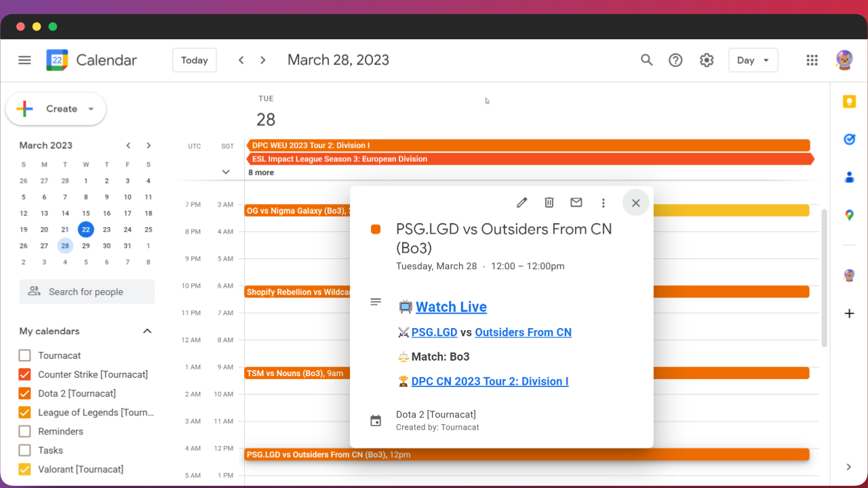Open the Watch Live link

coord(451,306)
